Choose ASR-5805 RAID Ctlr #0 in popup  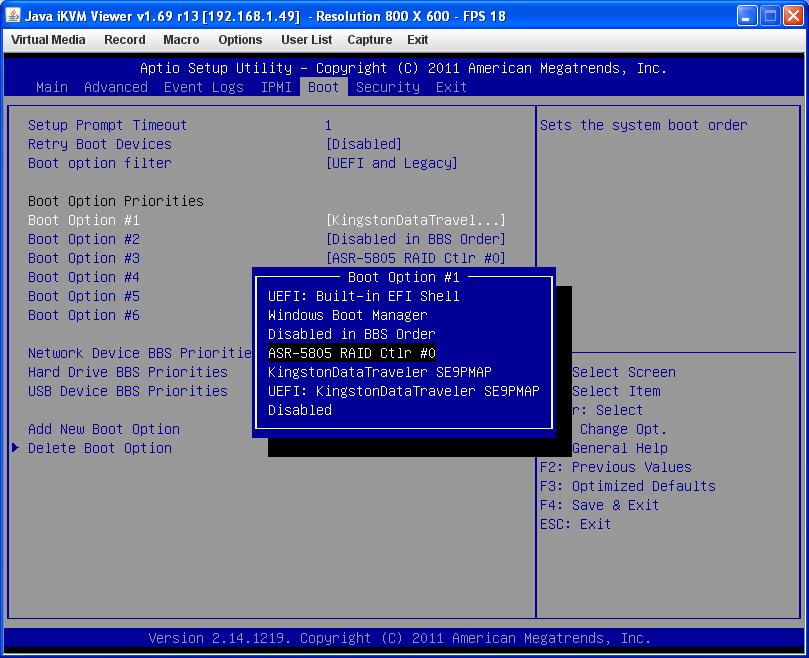tap(351, 353)
